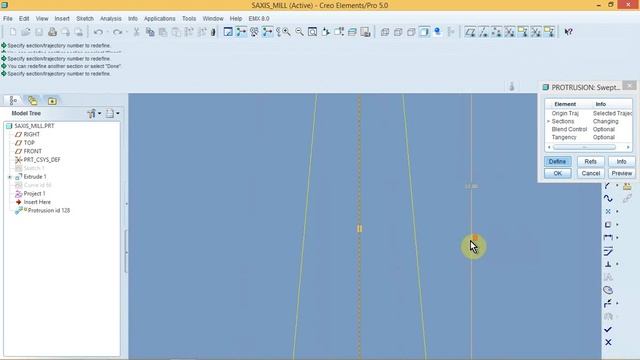The width and height of the screenshot is (640, 360).
Task: Click the Zoom Out magnifier icon
Action: coord(299,32)
